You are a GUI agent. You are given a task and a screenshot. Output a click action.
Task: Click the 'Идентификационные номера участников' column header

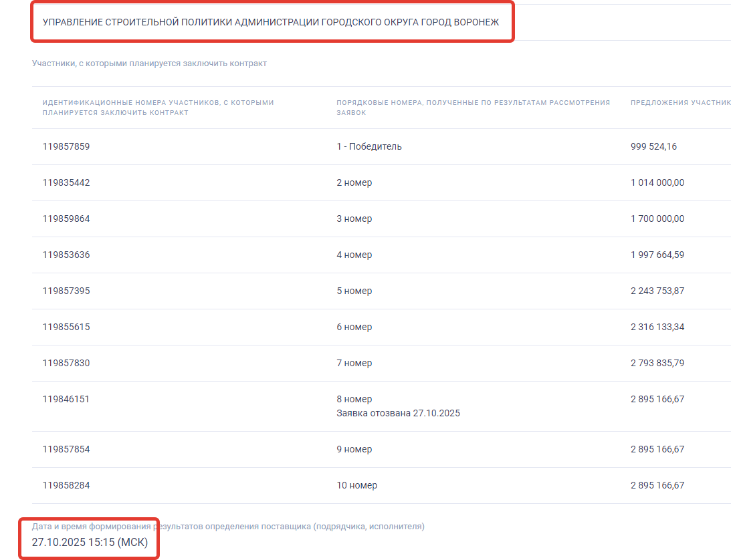click(158, 108)
